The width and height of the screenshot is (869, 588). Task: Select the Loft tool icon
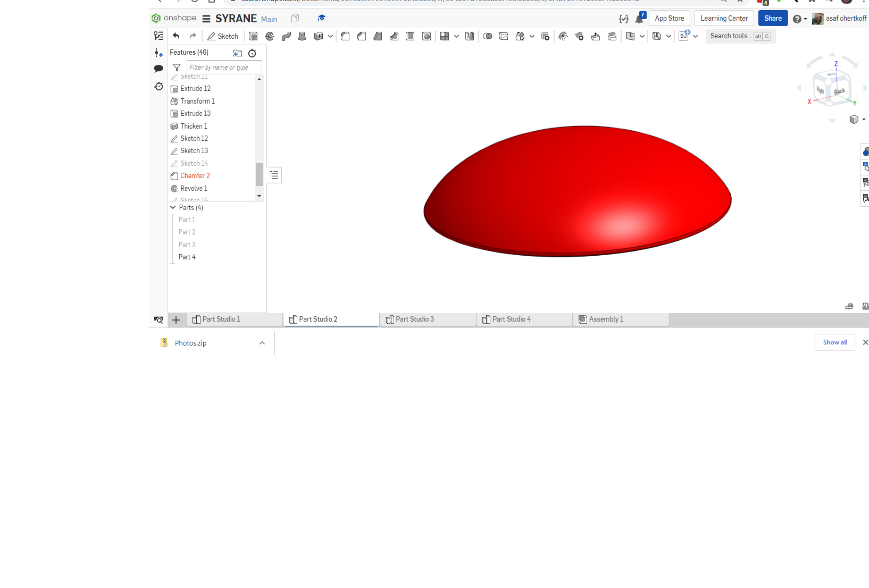(302, 36)
